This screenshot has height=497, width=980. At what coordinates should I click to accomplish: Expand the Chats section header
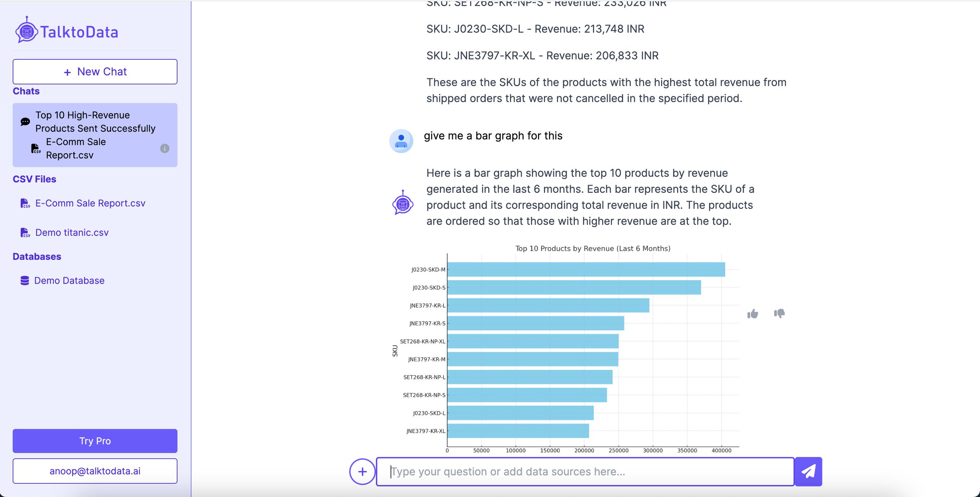[26, 91]
